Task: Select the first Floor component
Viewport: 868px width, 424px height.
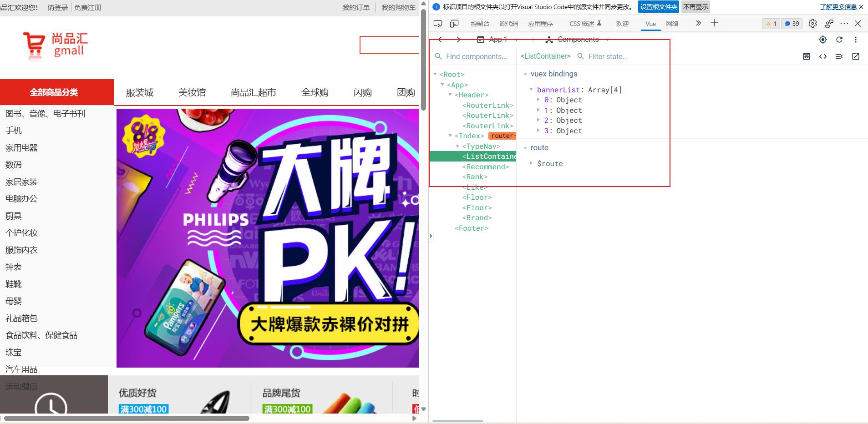Action: [x=477, y=197]
